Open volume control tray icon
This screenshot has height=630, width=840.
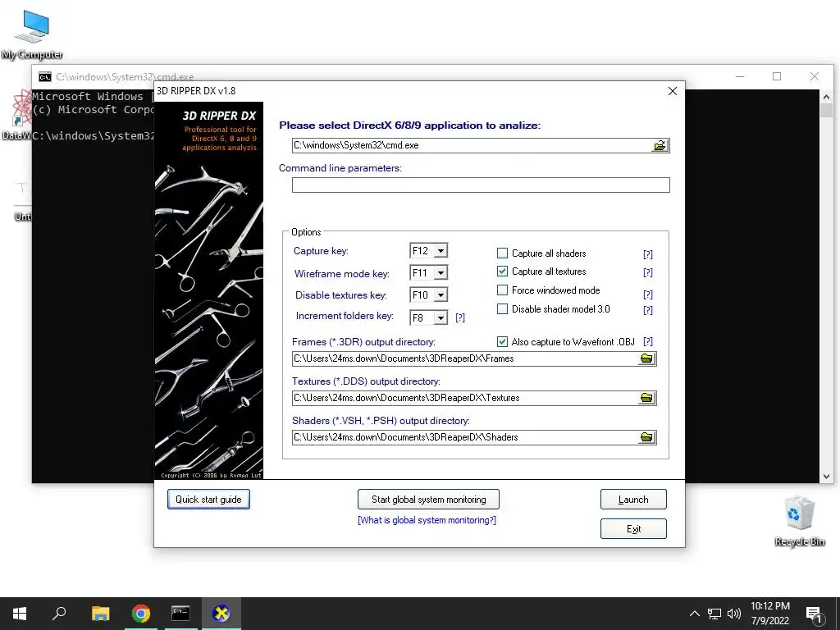click(x=734, y=614)
